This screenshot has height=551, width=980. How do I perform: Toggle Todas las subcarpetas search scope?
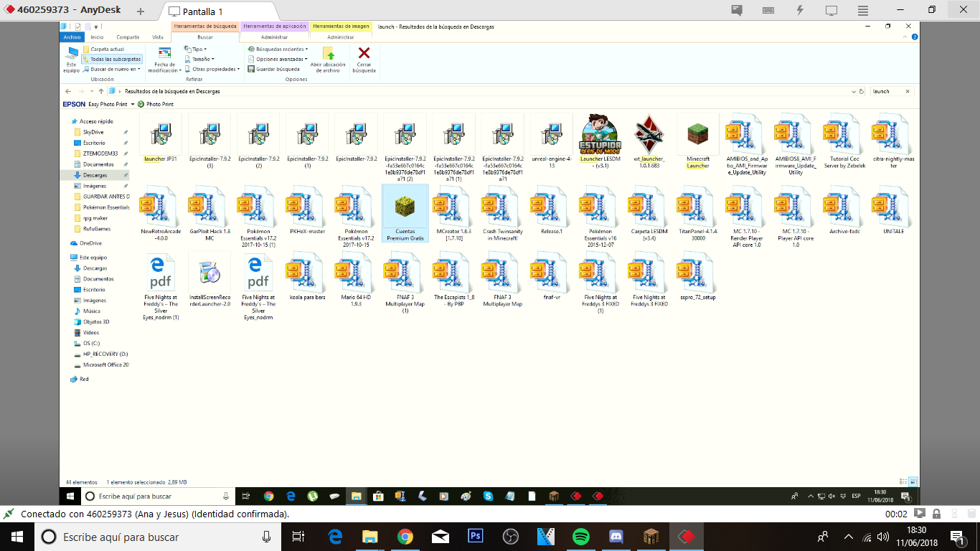coord(112,59)
